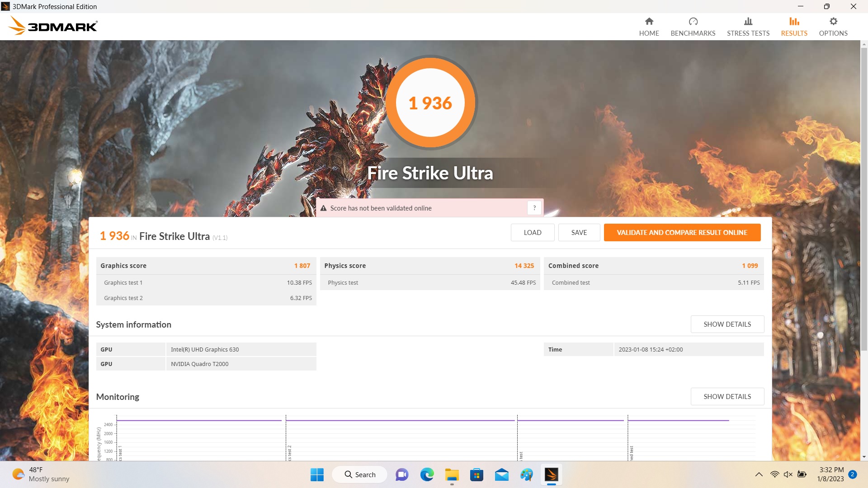Go to the Home icon in navigation
868x488 pixels.
tap(649, 21)
